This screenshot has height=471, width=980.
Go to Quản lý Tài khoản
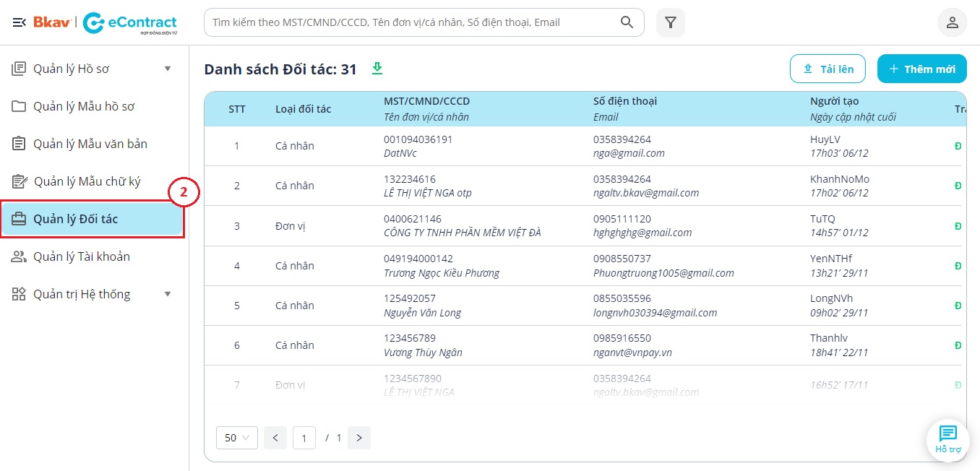pos(81,256)
